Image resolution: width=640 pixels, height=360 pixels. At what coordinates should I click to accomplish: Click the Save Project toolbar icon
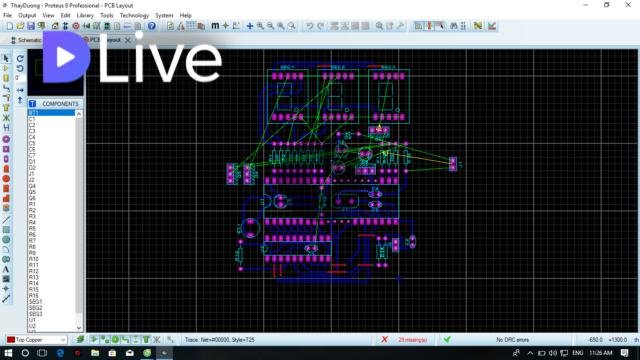coord(31,26)
